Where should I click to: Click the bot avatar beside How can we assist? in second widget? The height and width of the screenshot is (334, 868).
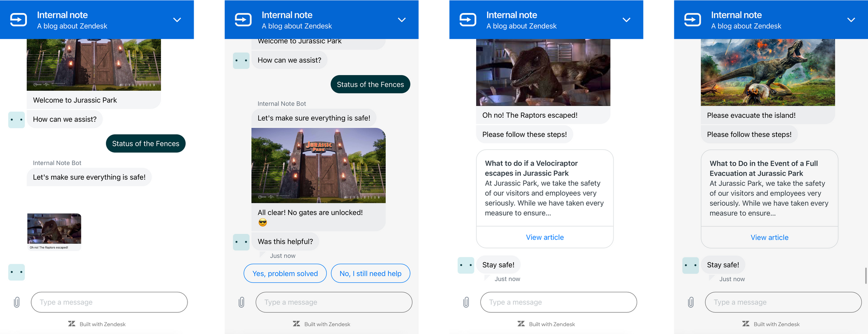241,60
